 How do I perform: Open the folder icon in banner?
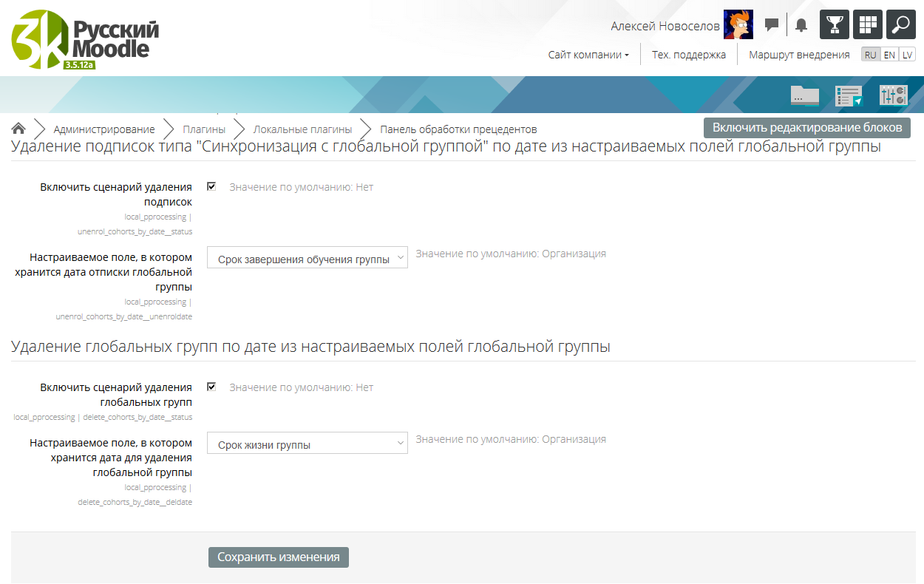coord(804,95)
